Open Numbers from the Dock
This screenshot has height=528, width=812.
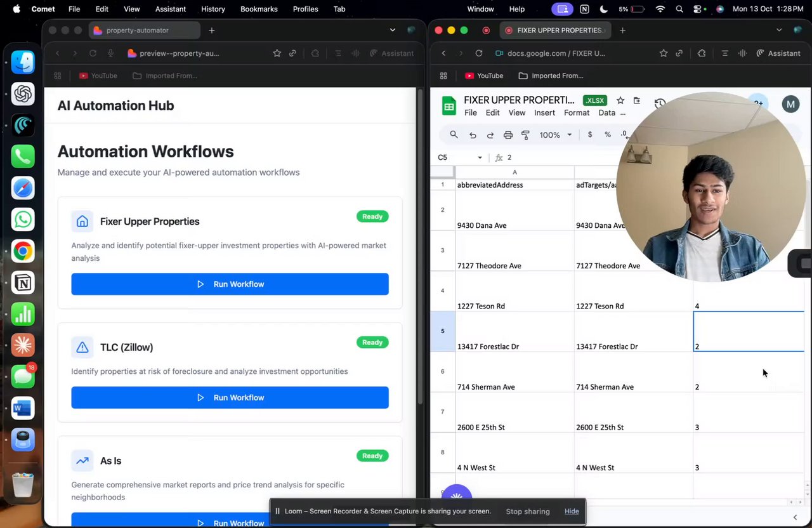coord(23,314)
